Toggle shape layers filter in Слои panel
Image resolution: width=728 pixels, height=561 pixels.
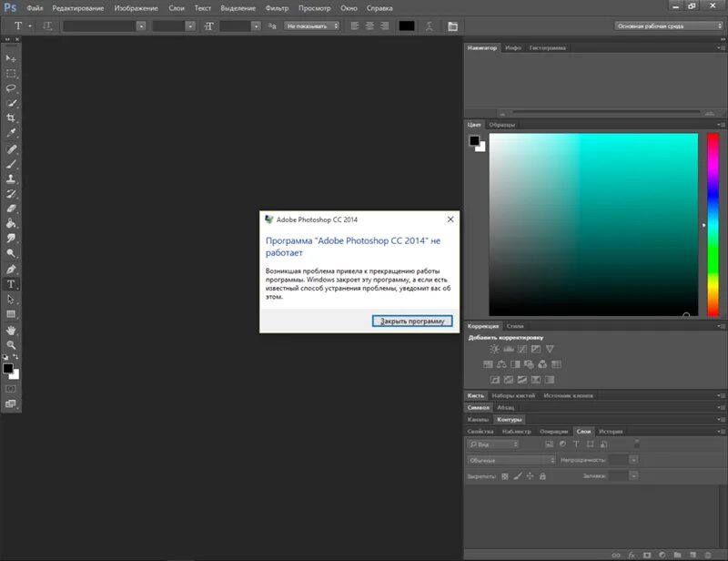coord(590,444)
